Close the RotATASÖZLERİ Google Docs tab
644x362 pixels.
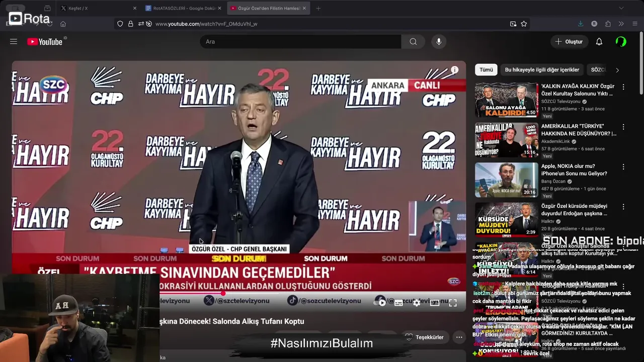pyautogui.click(x=219, y=8)
